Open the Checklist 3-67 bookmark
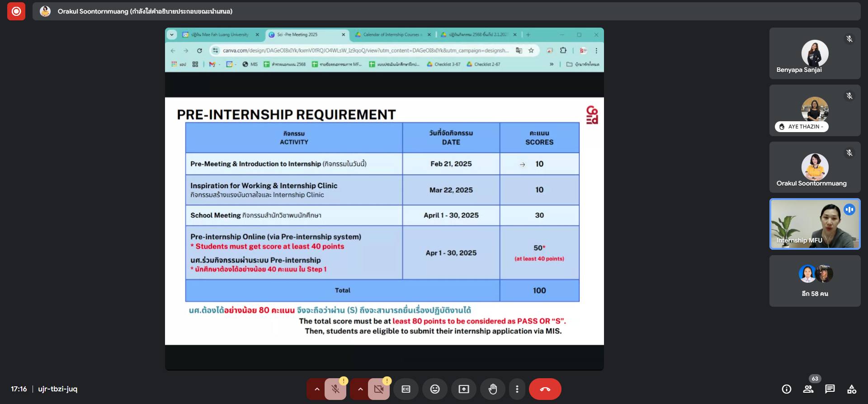Viewport: 868px width, 404px height. point(443,64)
